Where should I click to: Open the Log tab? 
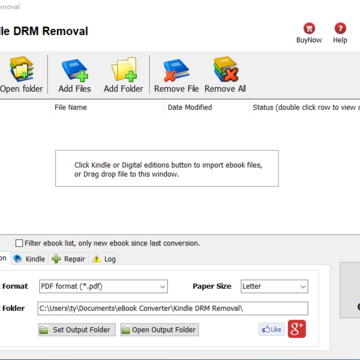coord(104,259)
